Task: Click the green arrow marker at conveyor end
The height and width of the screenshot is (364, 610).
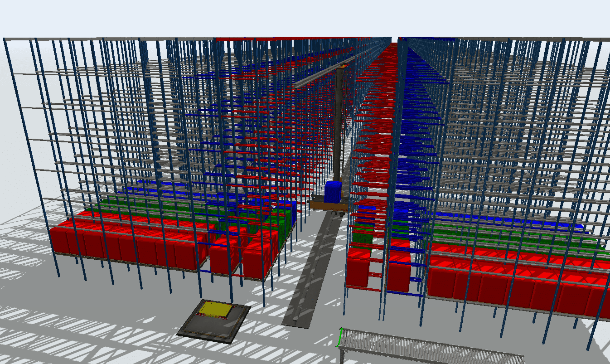Action: [339, 337]
